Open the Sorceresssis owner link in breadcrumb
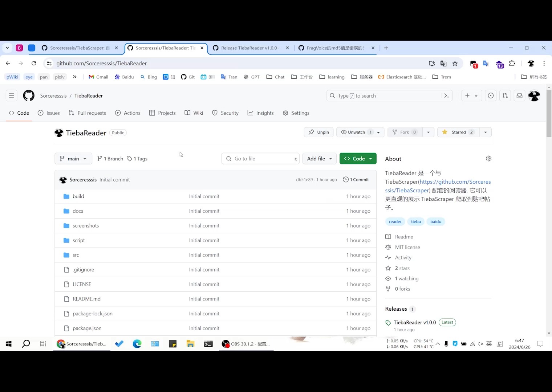Viewport: 552px width, 392px height. pos(53,96)
